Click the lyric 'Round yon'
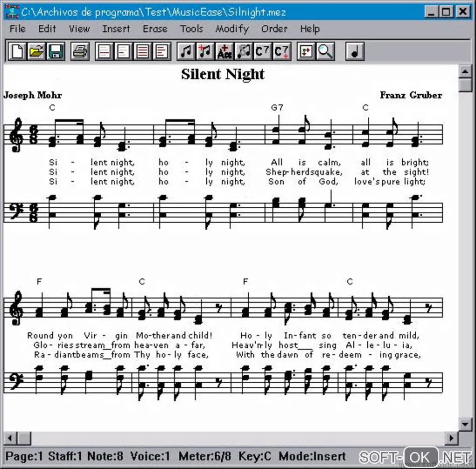Viewport: 476px width, 469px height. click(x=50, y=336)
